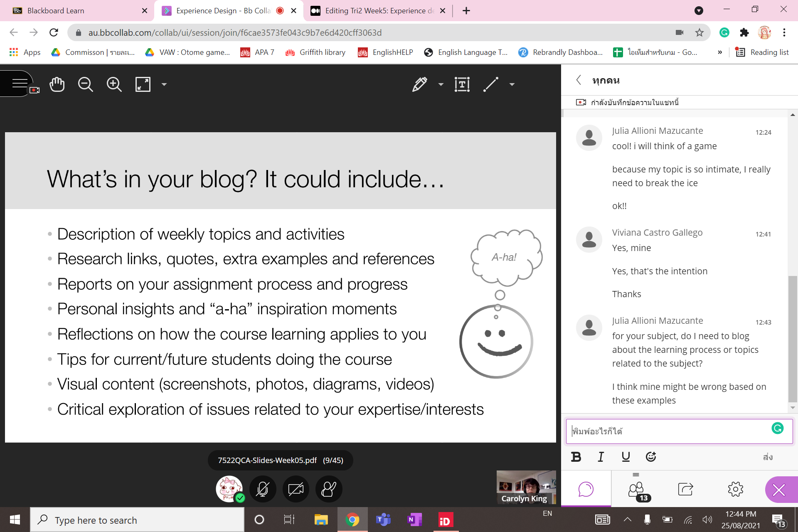798x532 pixels.
Task: Click the zoom out magnifier
Action: tap(85, 84)
